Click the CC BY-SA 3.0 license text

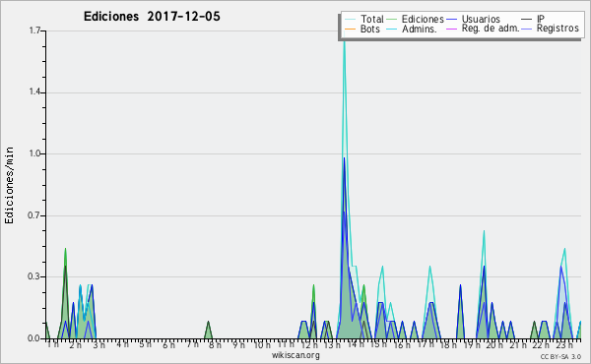[560, 356]
